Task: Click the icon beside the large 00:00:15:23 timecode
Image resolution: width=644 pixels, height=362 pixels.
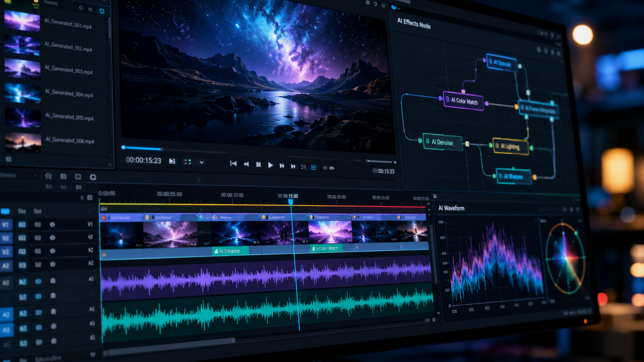Action: [172, 162]
